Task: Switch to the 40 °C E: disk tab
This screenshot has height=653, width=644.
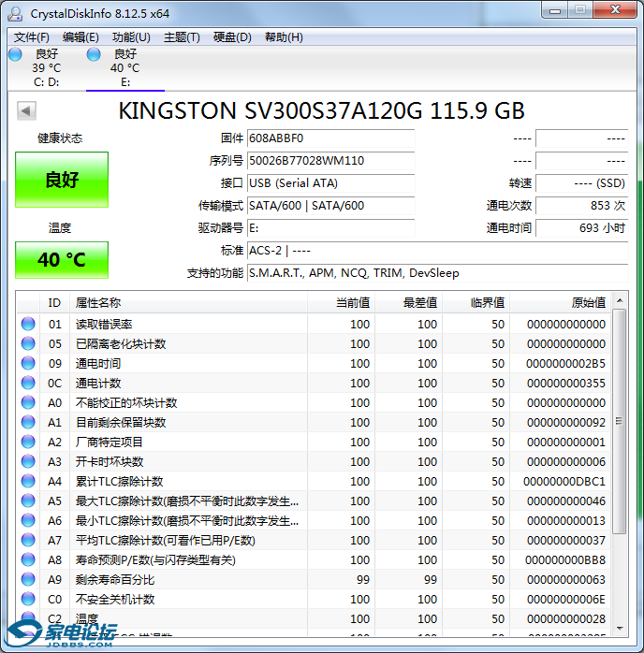Action: (125, 68)
